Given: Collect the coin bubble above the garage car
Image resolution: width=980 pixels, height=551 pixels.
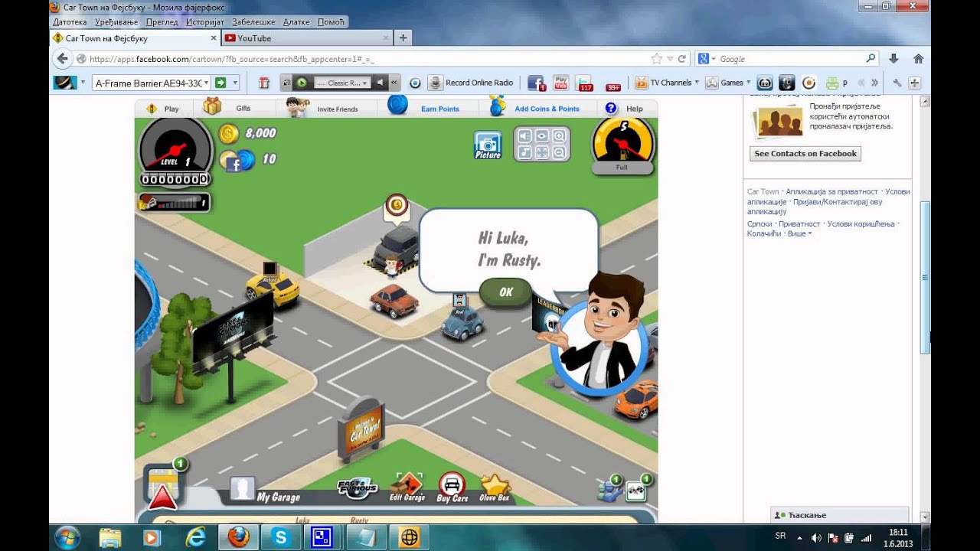Looking at the screenshot, I should (x=396, y=205).
